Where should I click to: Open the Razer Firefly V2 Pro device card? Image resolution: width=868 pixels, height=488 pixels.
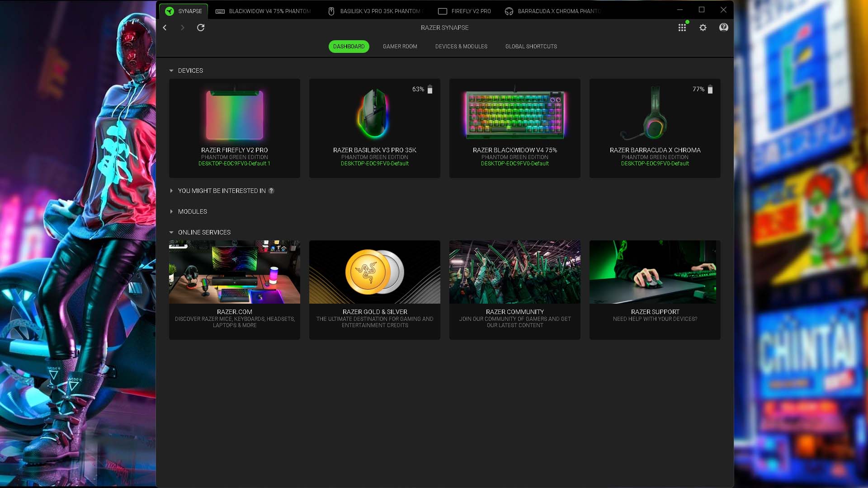[x=234, y=128]
